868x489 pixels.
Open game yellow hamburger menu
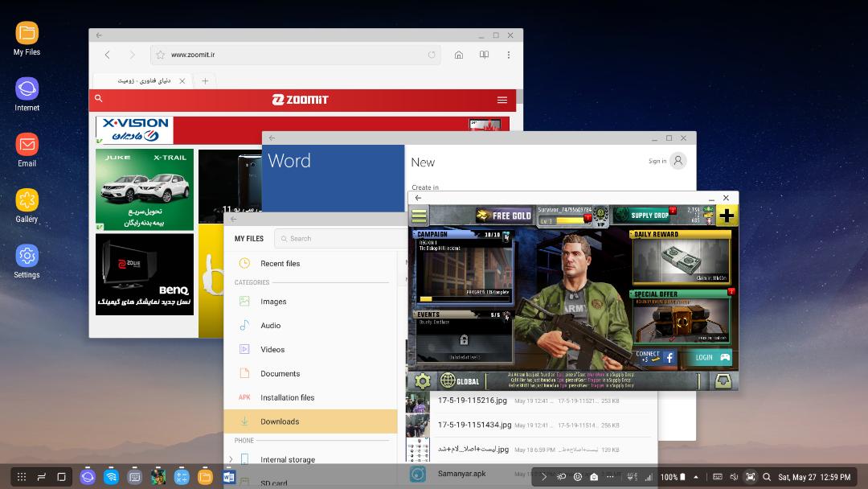coord(419,216)
